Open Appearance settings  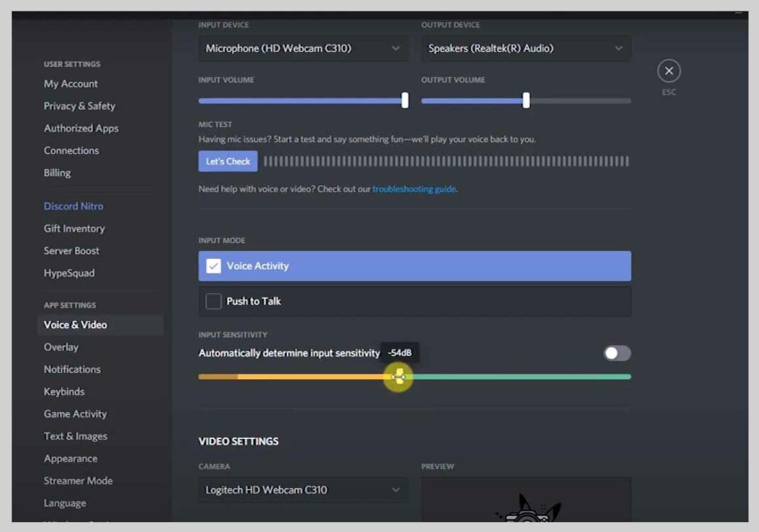(x=70, y=458)
